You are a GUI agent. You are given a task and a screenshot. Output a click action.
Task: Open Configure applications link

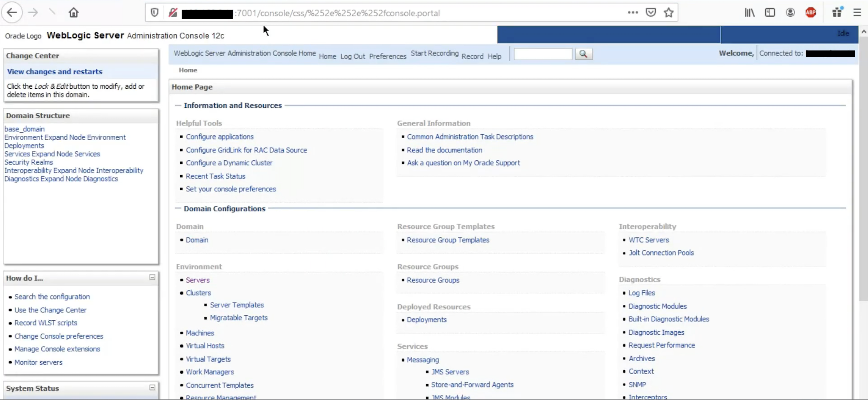pyautogui.click(x=220, y=136)
